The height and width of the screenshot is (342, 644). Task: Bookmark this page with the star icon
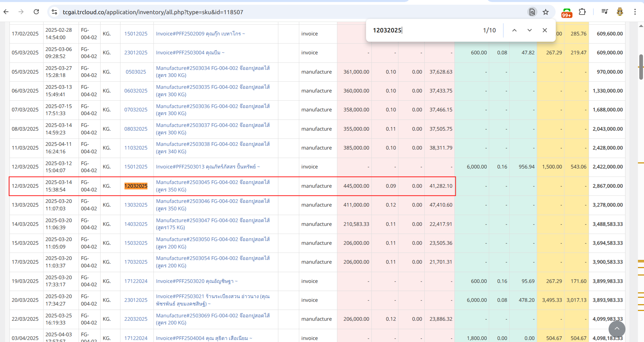[545, 12]
